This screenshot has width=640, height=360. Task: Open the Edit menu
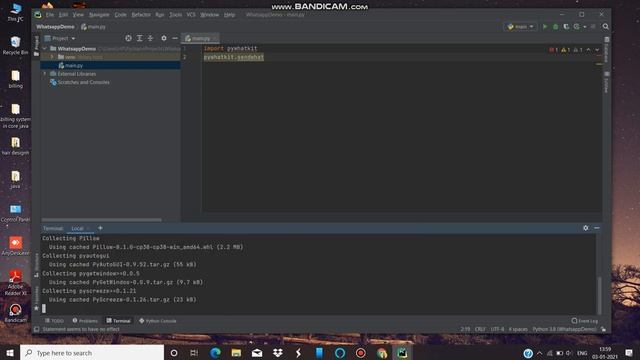(63, 15)
